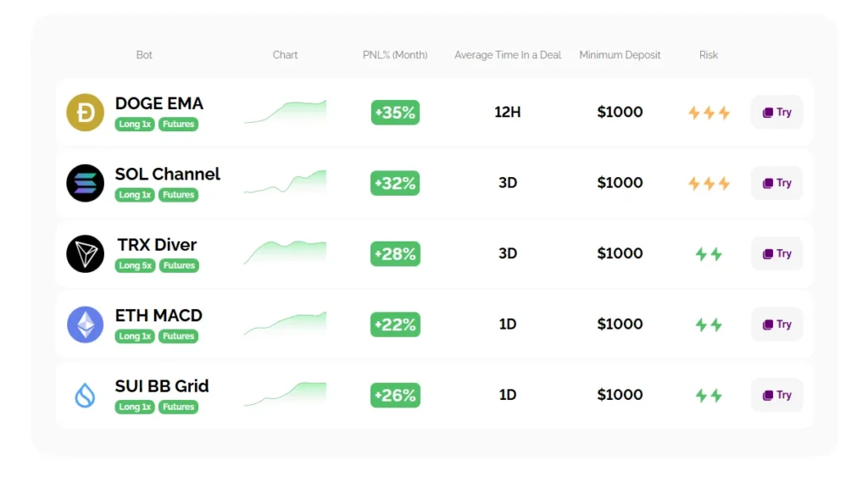Click the SUI droplet logo icon

(x=85, y=395)
